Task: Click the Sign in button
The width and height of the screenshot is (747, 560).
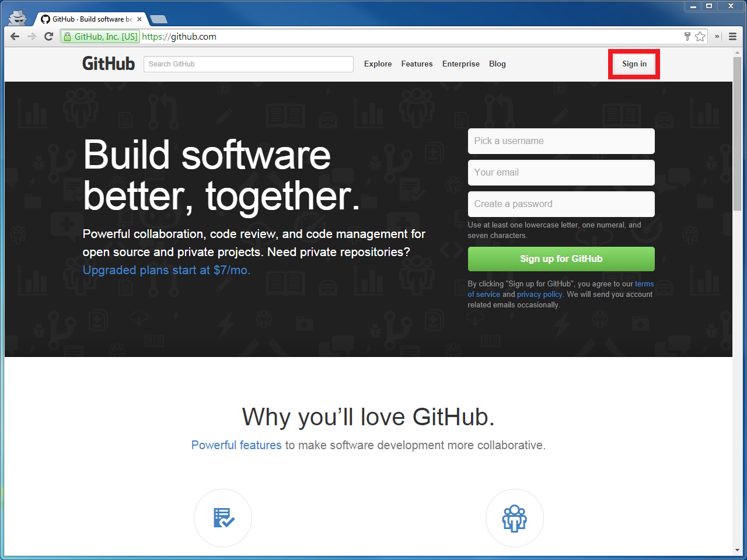Action: click(634, 64)
